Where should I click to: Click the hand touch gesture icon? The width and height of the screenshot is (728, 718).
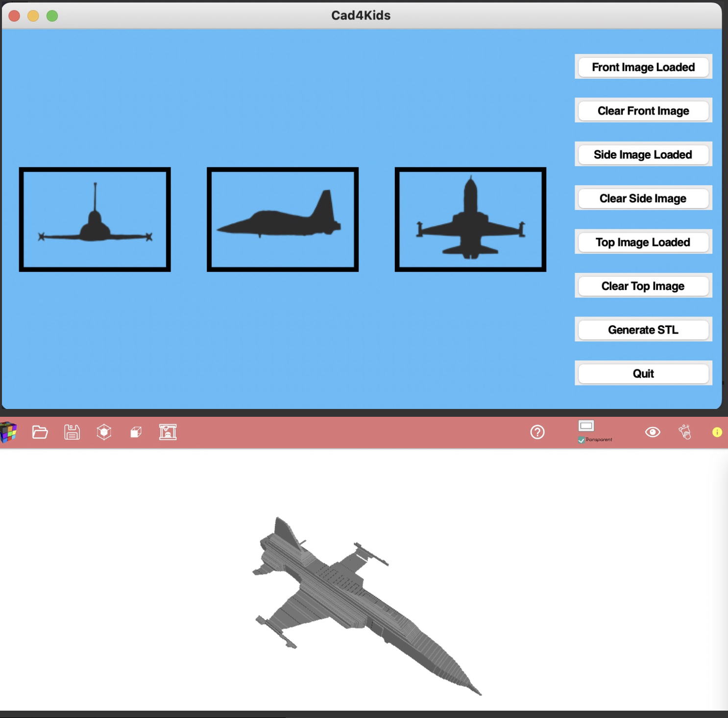point(684,432)
